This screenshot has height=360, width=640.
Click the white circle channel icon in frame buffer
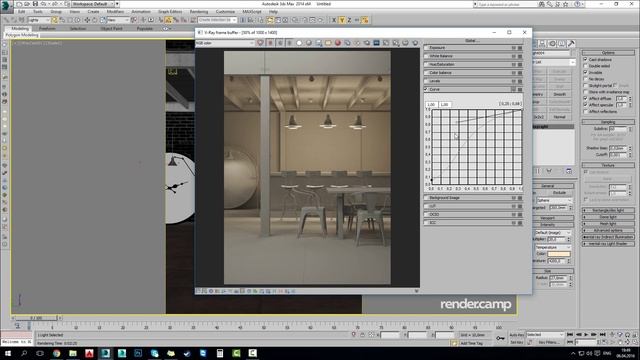[299, 43]
